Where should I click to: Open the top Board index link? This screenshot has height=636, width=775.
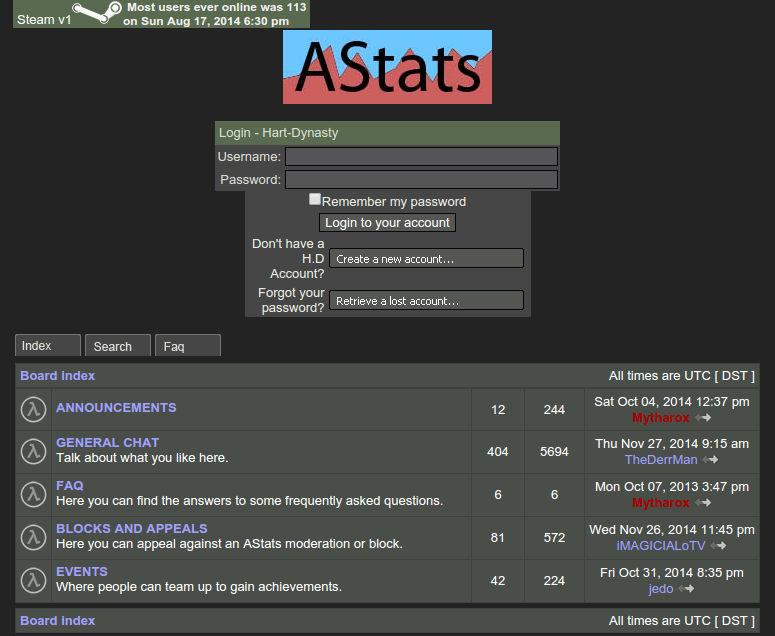[57, 376]
